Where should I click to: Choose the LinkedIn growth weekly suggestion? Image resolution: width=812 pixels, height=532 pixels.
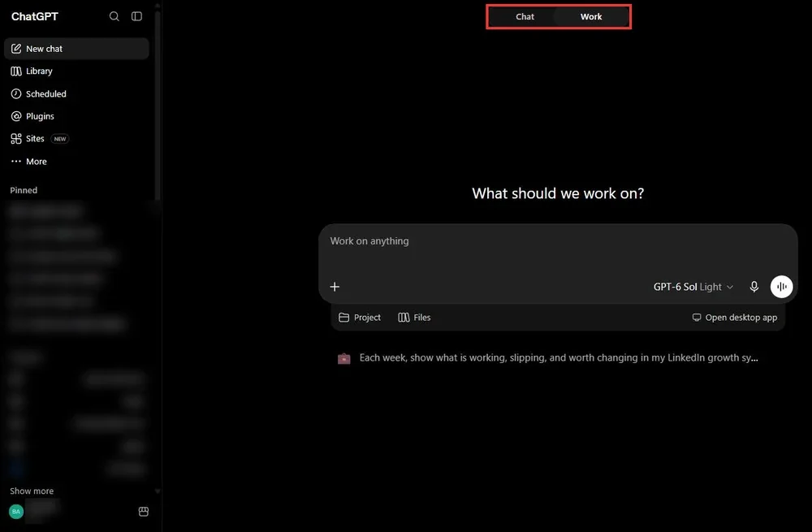tap(547, 358)
